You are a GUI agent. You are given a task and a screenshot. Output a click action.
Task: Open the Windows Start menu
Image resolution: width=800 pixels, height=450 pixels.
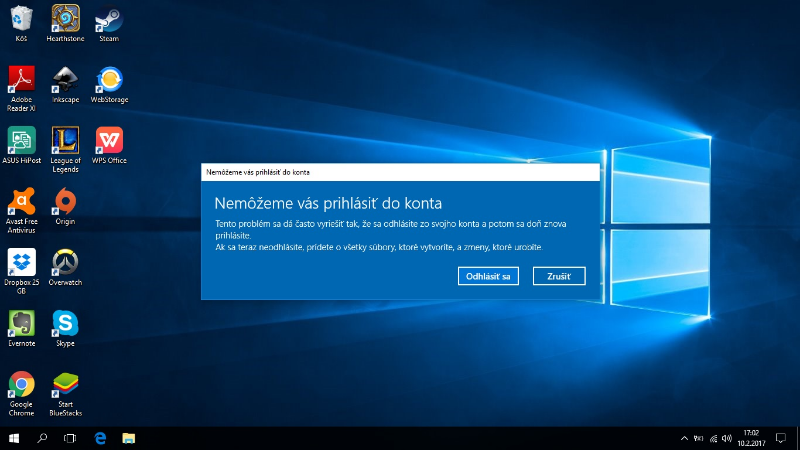pyautogui.click(x=15, y=438)
